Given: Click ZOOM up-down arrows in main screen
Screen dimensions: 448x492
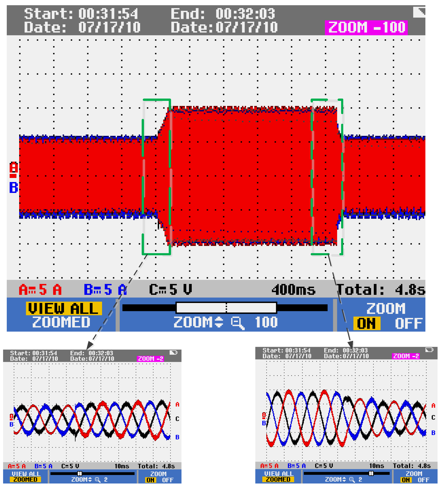Looking at the screenshot, I should tap(219, 322).
